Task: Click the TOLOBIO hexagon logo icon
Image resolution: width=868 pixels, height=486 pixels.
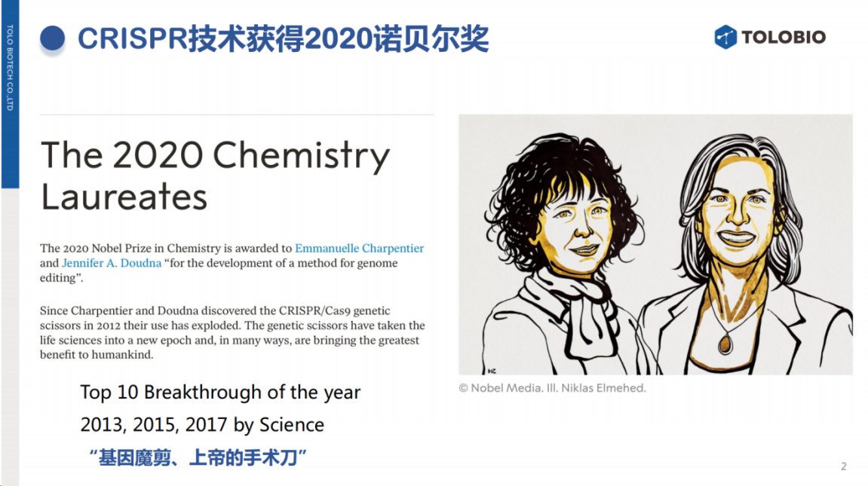Action: (x=725, y=37)
